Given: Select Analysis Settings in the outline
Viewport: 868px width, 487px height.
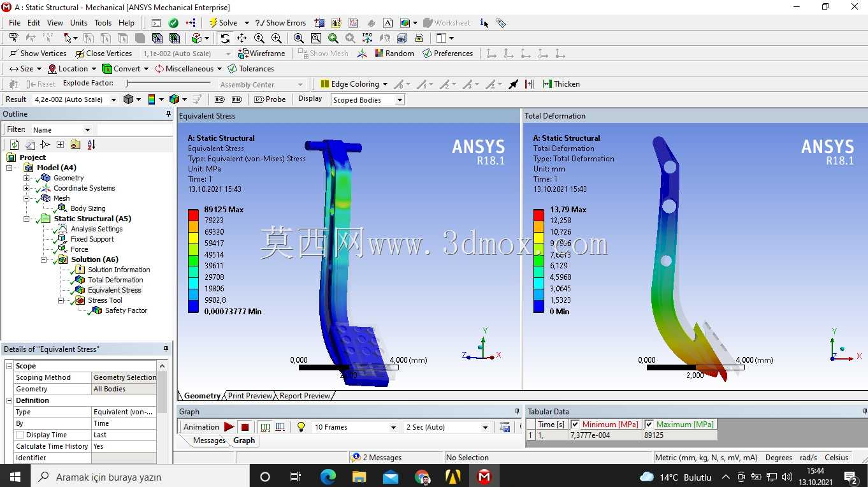Looking at the screenshot, I should tap(97, 229).
